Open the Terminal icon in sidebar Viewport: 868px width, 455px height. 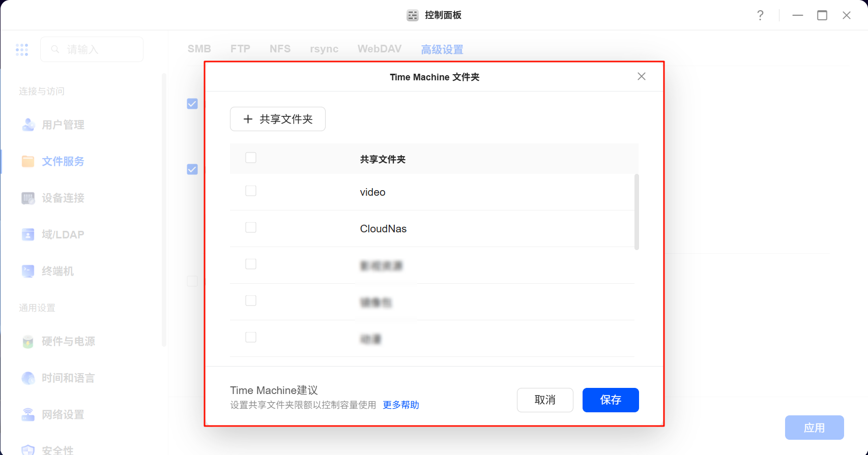[x=28, y=271]
